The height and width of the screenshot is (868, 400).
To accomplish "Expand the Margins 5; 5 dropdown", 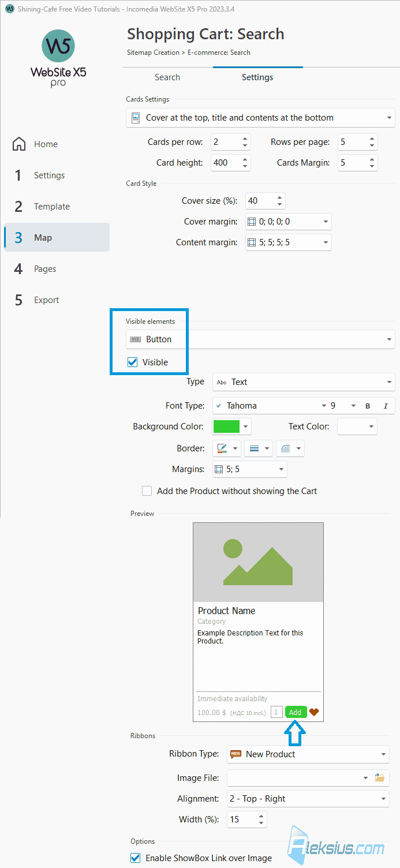I will pos(249,469).
